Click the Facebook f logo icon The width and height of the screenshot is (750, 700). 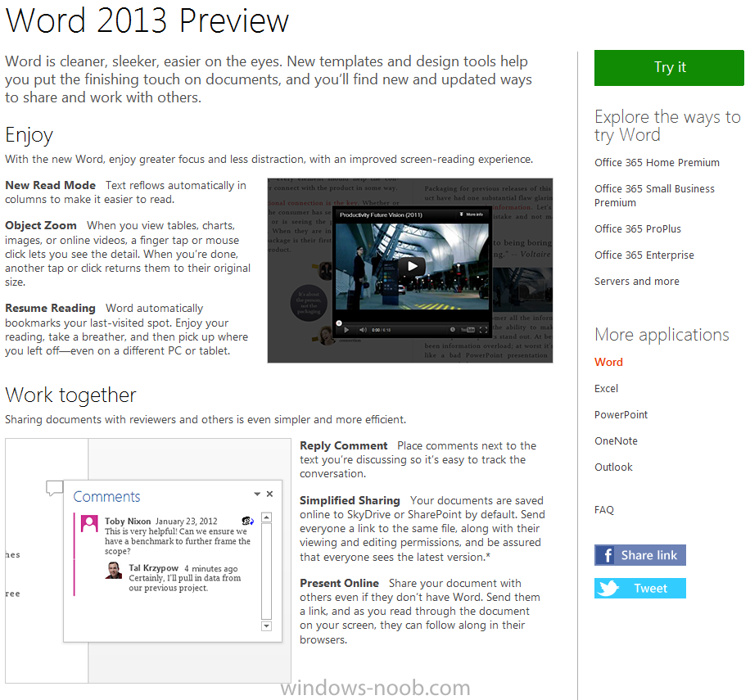[x=607, y=555]
